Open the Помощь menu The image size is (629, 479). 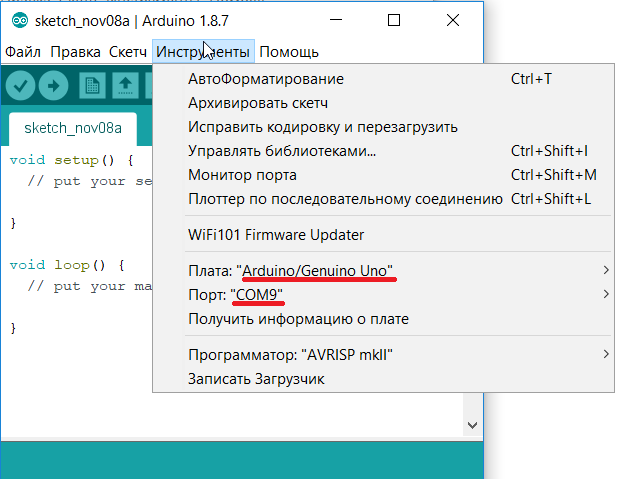coord(289,52)
